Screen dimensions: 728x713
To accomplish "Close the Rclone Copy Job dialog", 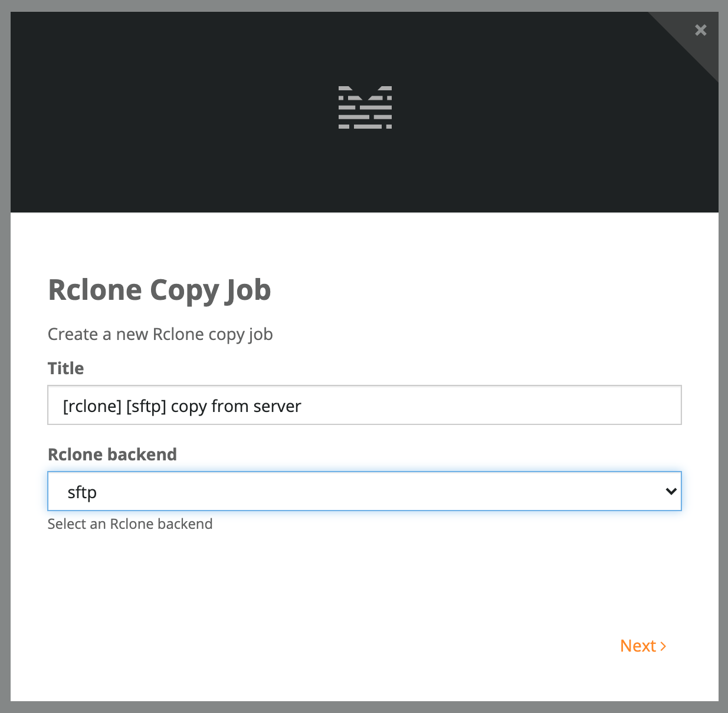I will pos(700,30).
